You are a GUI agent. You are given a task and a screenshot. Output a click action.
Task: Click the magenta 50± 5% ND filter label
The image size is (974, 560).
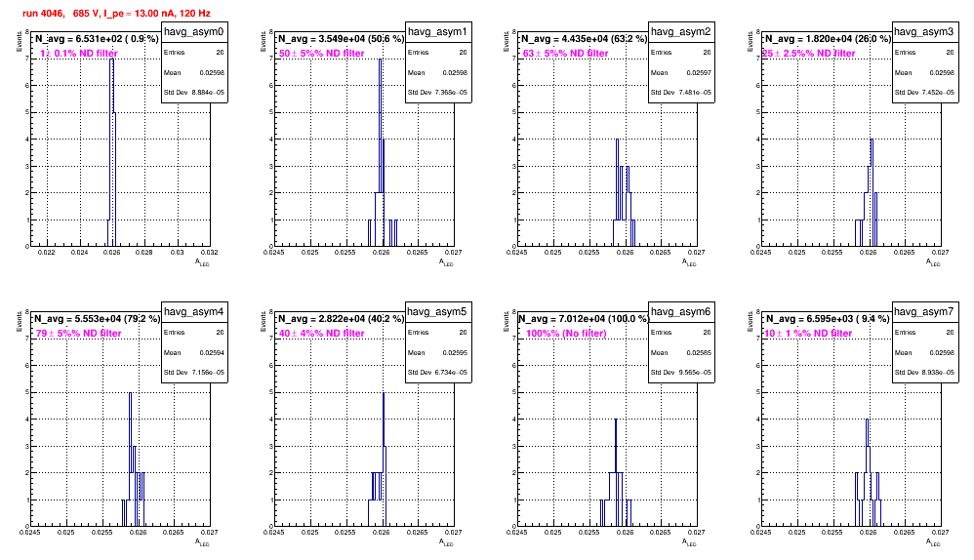(322, 54)
